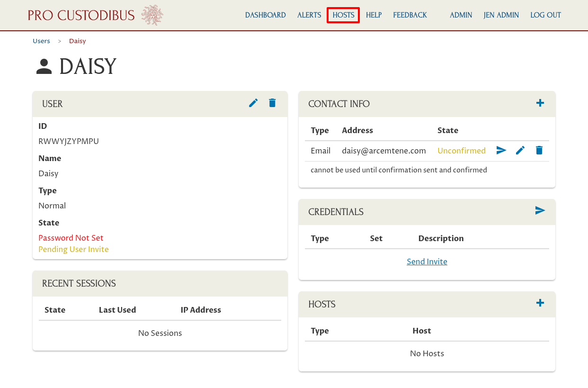Click the No Sessions message
588x388 pixels.
coord(160,333)
